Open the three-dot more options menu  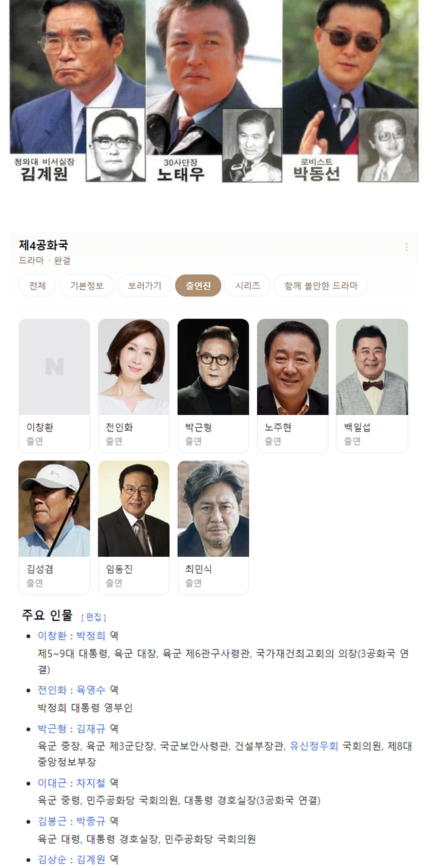coord(406,248)
